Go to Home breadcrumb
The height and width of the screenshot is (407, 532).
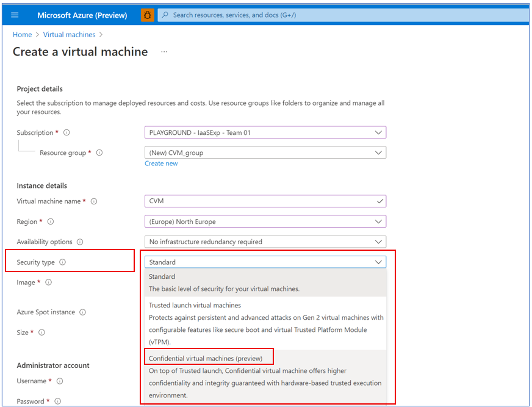(x=23, y=35)
